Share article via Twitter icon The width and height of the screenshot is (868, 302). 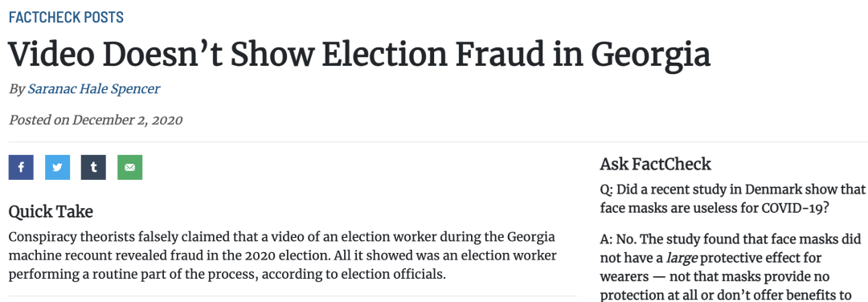(x=57, y=167)
